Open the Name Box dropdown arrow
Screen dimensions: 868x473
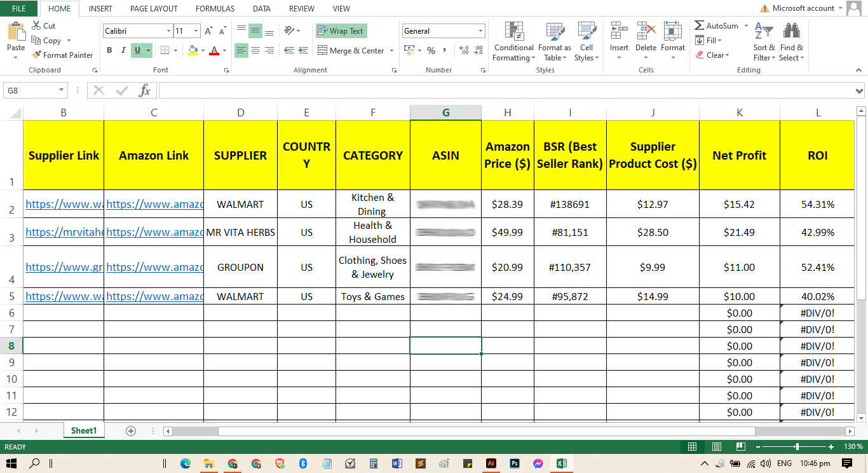[x=62, y=90]
